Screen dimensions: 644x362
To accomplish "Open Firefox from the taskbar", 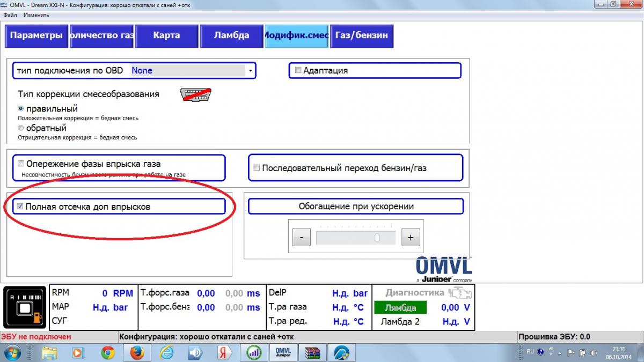I will (x=137, y=352).
